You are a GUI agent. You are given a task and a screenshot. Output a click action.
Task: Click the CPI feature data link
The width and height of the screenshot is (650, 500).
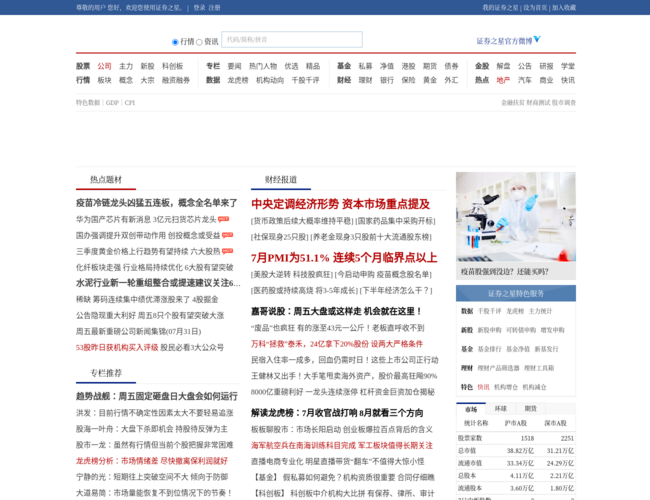(130, 102)
